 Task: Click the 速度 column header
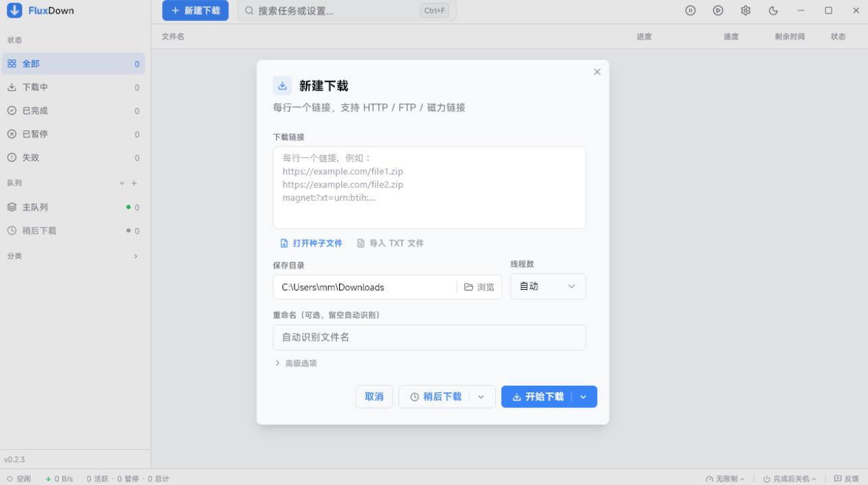[x=731, y=36]
